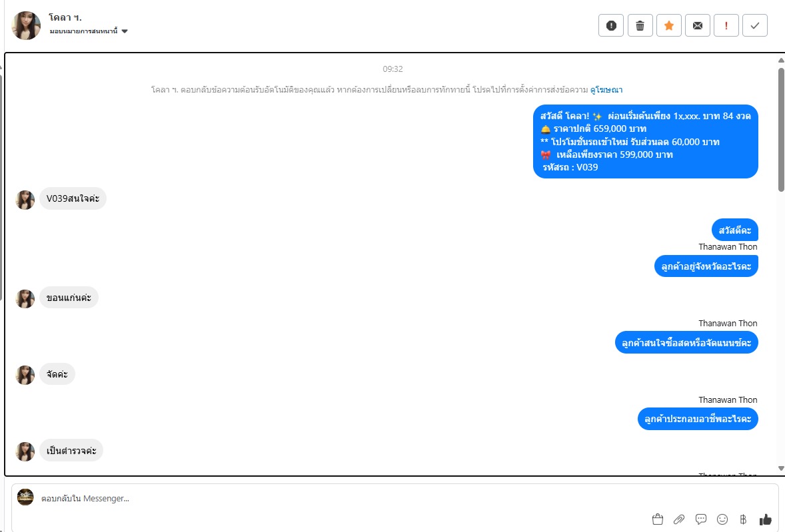Mark conversation as done with checkmark
Image resolution: width=785 pixels, height=532 pixels.
pos(755,25)
